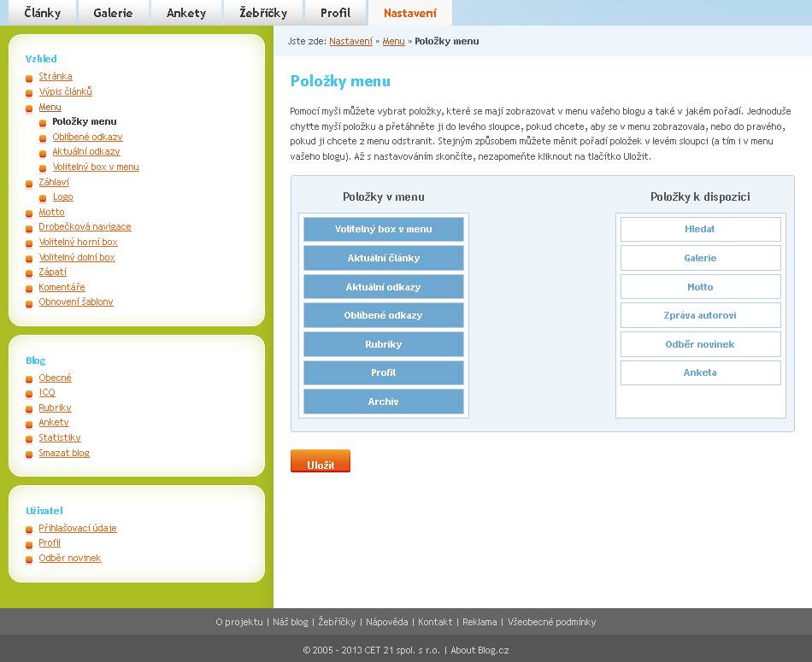The height and width of the screenshot is (662, 812).
Task: Open Rubriky link in Blog sidebar
Action: (55, 407)
